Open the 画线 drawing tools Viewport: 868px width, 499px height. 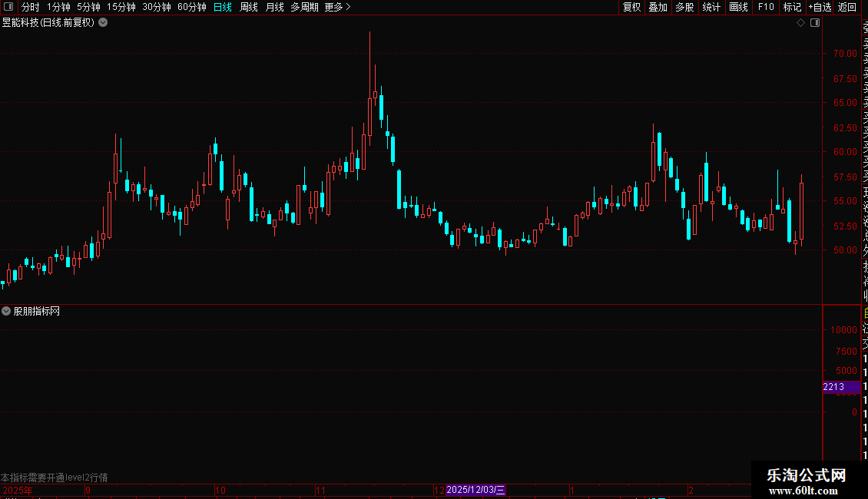point(738,7)
